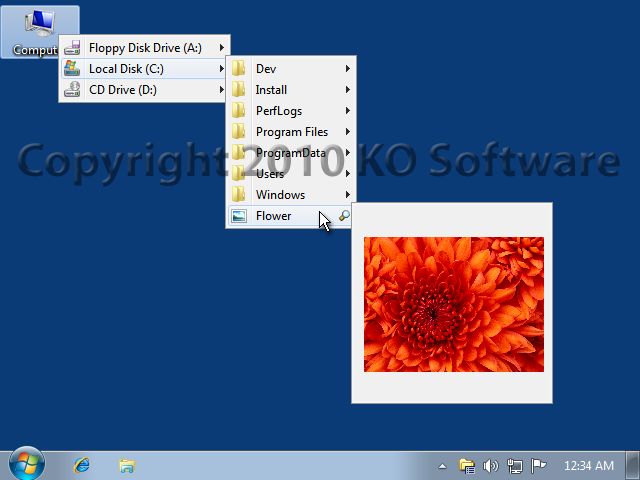Image resolution: width=640 pixels, height=480 pixels.
Task: Click the Floppy Disk Drive icon
Action: coord(72,48)
